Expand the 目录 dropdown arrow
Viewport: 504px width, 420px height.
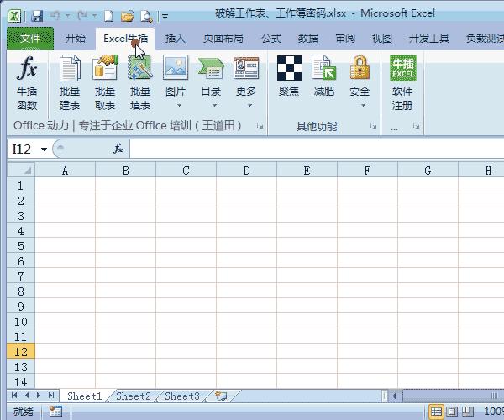(x=214, y=105)
